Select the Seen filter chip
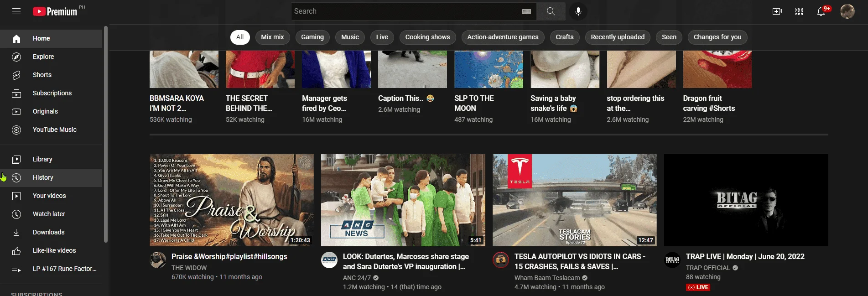Screen dimensions: 868x296 (x=669, y=37)
